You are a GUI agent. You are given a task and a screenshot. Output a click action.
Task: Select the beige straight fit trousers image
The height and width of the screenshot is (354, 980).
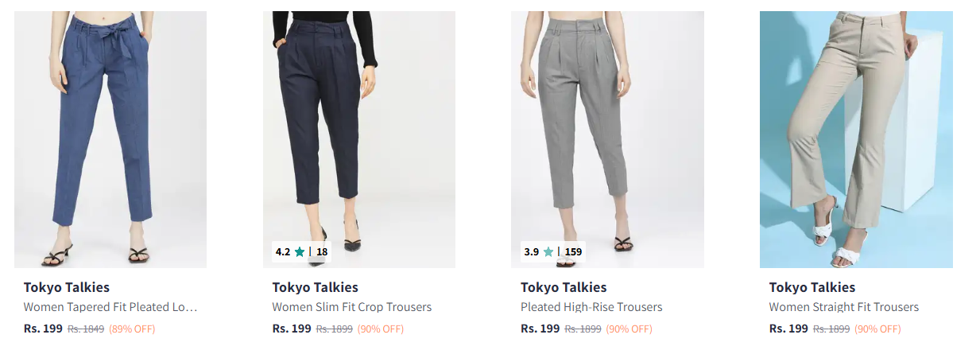pos(856,139)
